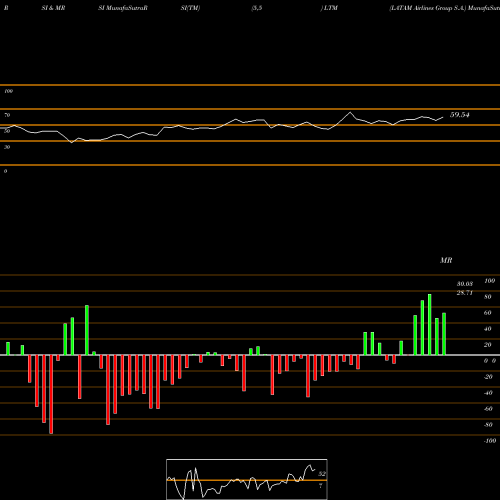500x500 pixels.
Task: Click the longest red MR bar near -100
Action: pos(51,394)
